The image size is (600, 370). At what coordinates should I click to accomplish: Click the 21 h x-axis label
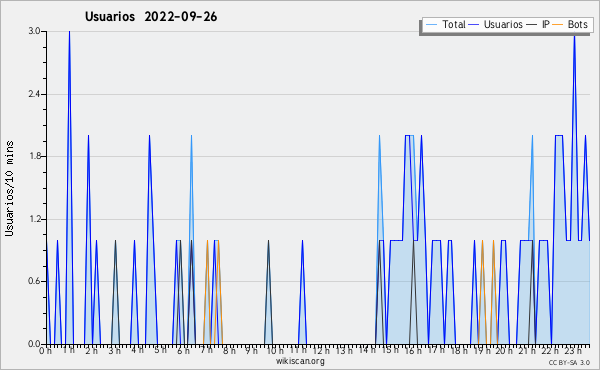tap(528, 350)
